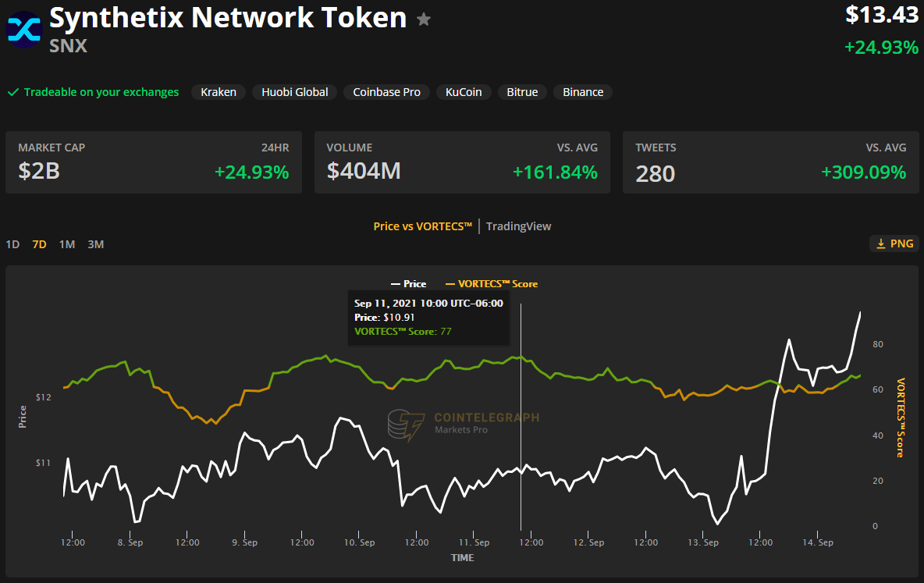924x583 pixels.
Task: Open the Huobi Global exchange tag
Action: point(295,92)
